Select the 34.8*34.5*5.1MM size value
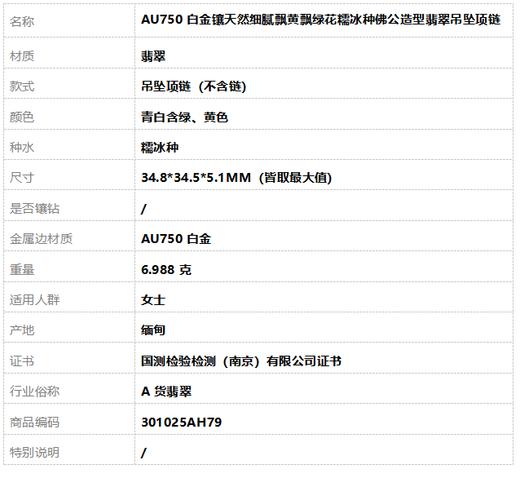 coord(236,178)
